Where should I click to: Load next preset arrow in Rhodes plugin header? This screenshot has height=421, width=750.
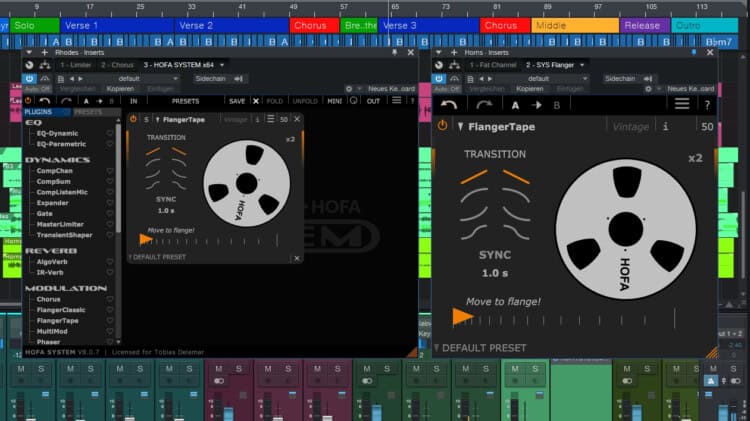[x=80, y=78]
